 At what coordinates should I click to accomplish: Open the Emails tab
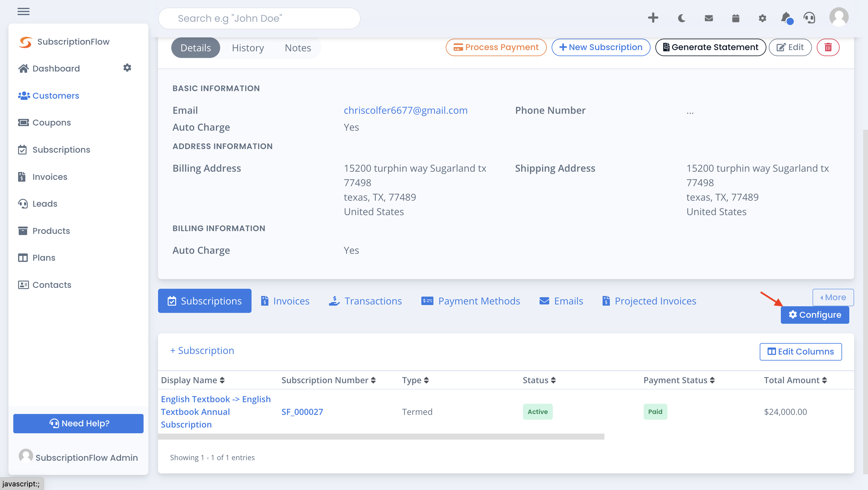[561, 301]
